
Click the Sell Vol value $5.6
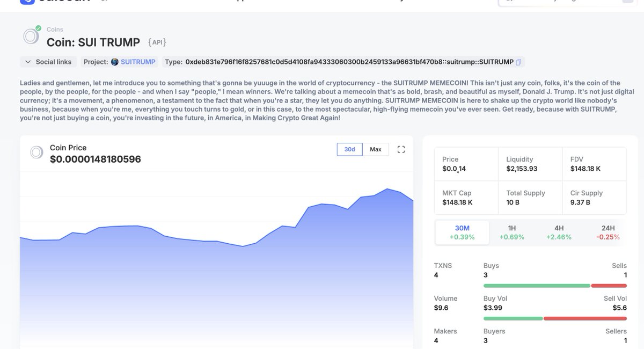click(x=619, y=308)
